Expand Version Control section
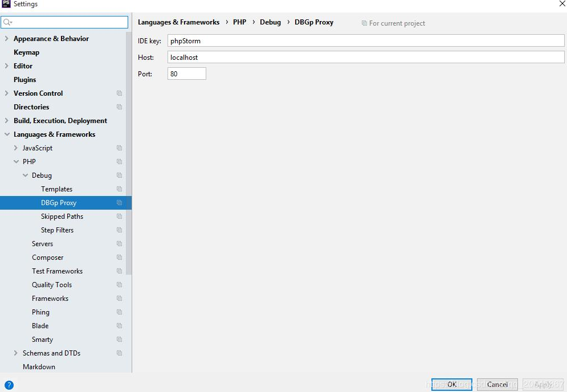The image size is (567, 392). [x=6, y=93]
